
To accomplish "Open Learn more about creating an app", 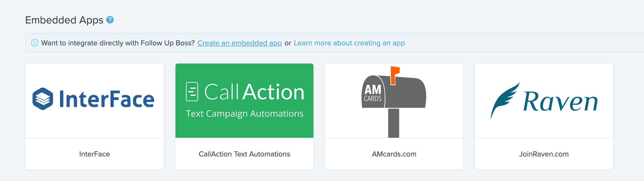I will 349,43.
